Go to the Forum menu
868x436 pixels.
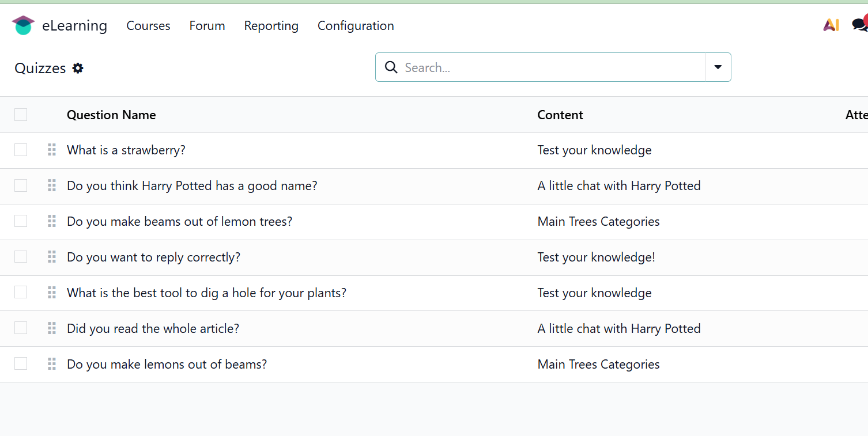[207, 26]
